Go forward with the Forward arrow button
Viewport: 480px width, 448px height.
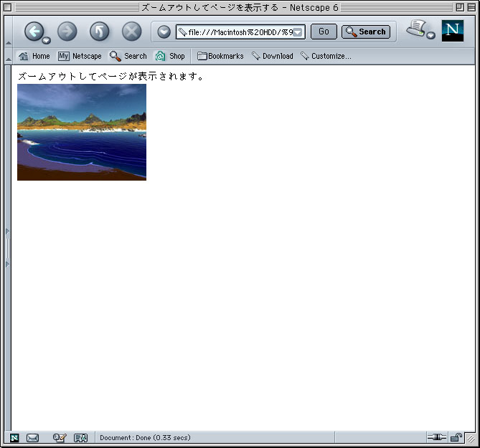(67, 32)
